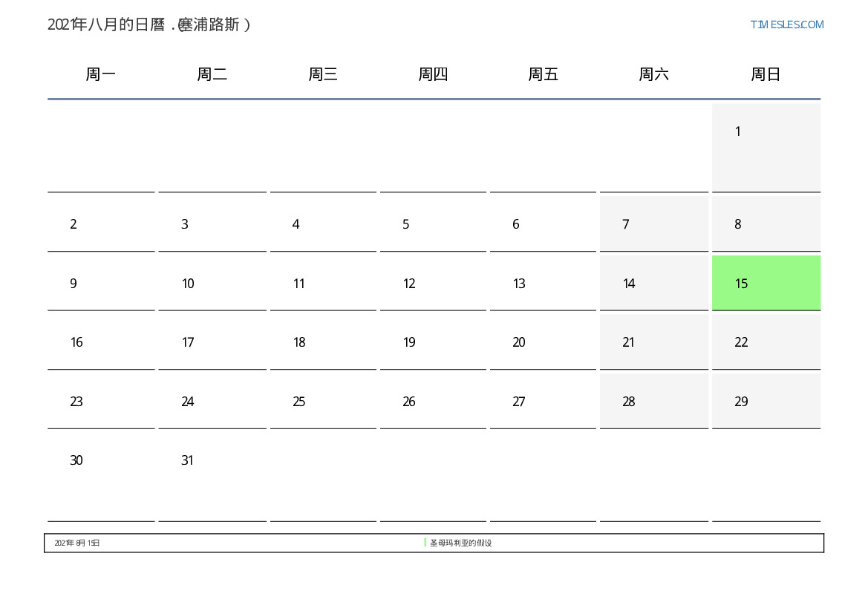Click the 周六 weekday header
Image resolution: width=868 pixels, height=614 pixels.
654,74
